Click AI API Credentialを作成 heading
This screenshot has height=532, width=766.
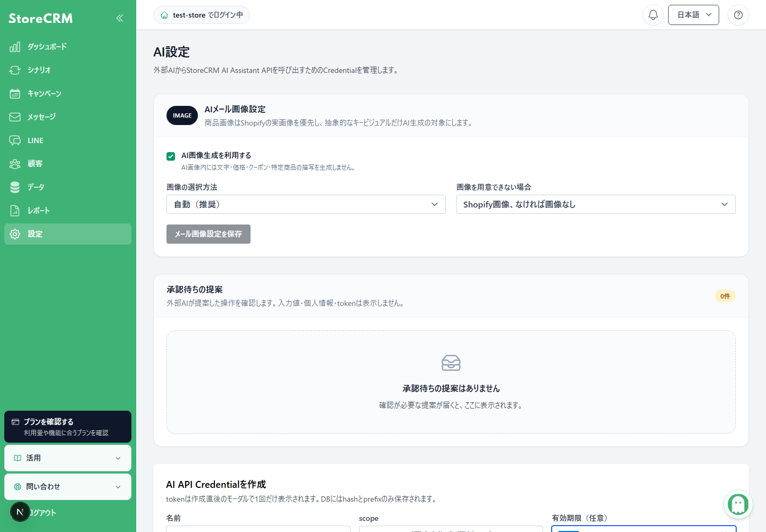click(x=216, y=485)
